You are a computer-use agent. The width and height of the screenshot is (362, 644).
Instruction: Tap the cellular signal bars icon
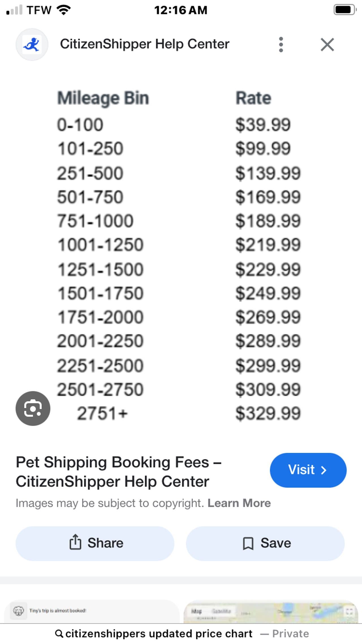14,10
